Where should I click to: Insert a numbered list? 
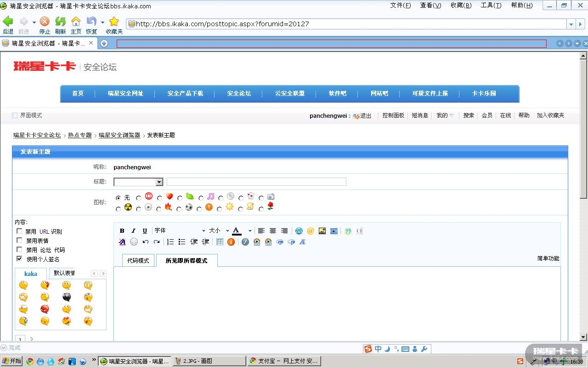coord(170,242)
